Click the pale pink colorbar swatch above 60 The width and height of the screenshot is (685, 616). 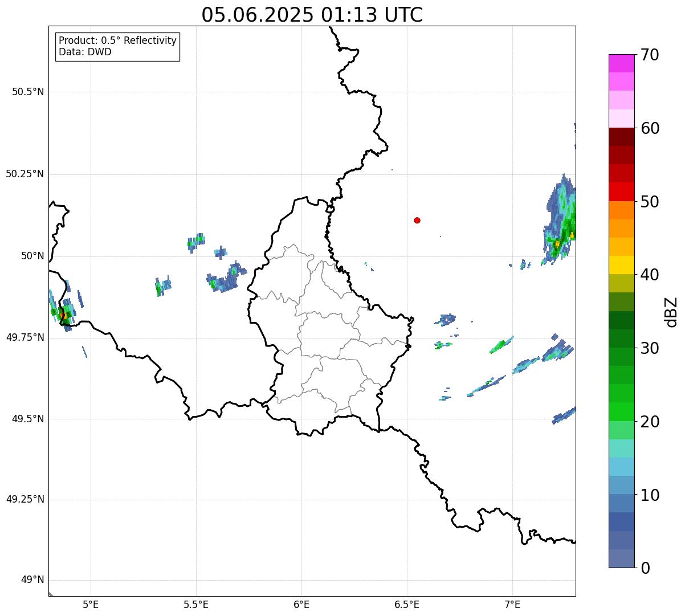click(x=621, y=119)
